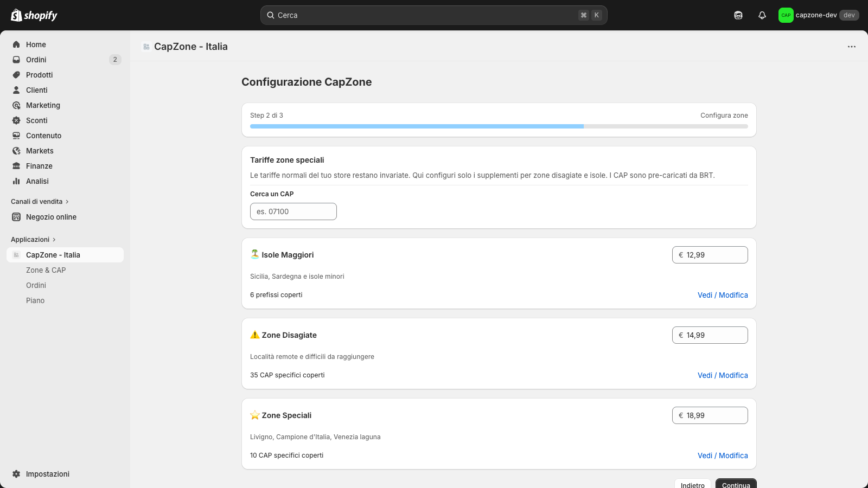868x488 pixels.
Task: Open the CapZone Ordini submenu item
Action: [36, 285]
